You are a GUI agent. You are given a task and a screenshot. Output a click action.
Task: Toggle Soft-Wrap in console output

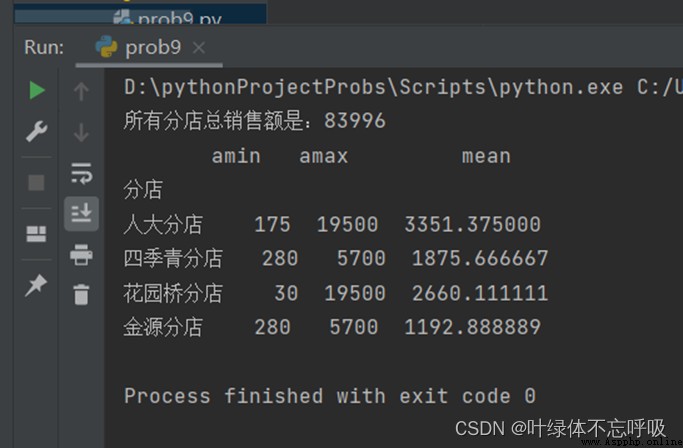click(81, 173)
